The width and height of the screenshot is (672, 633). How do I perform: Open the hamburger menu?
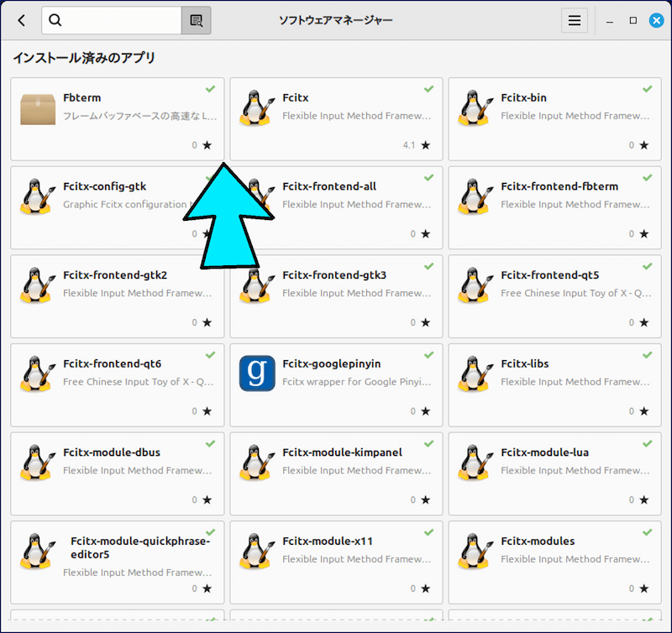tap(575, 19)
